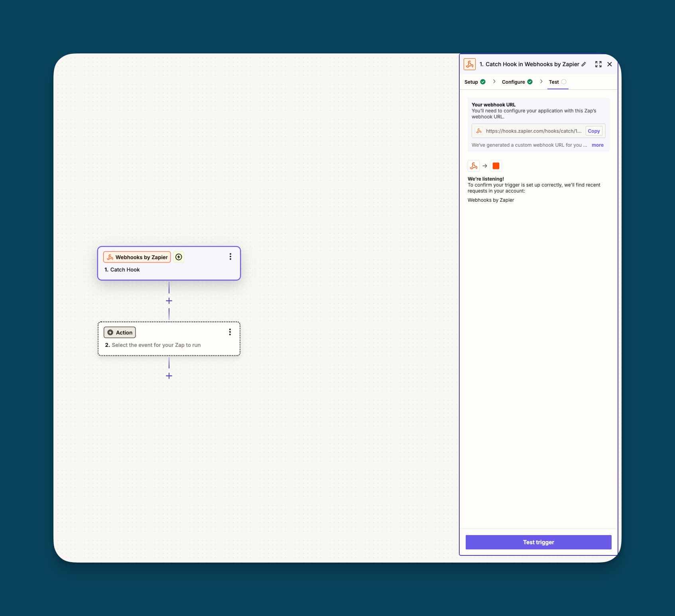Click the Webhooks by Zapier app badge

[137, 257]
